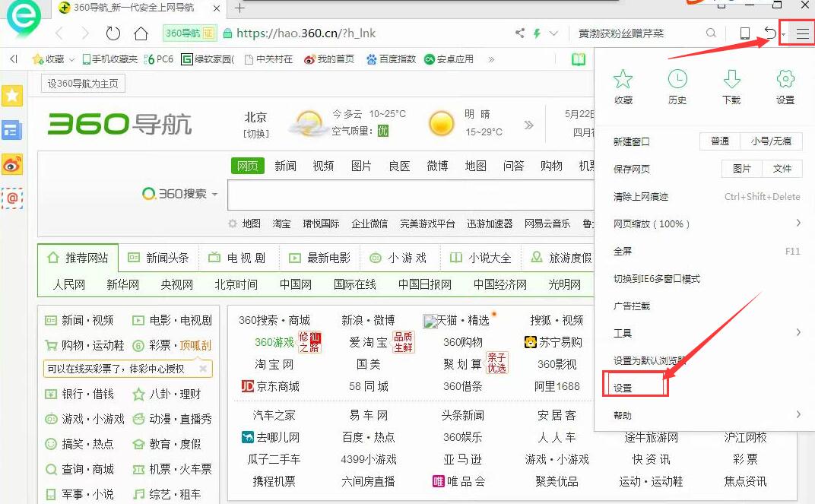Image resolution: width=815 pixels, height=504 pixels.
Task: Switch to the 新闻 search tab
Action: [285, 166]
